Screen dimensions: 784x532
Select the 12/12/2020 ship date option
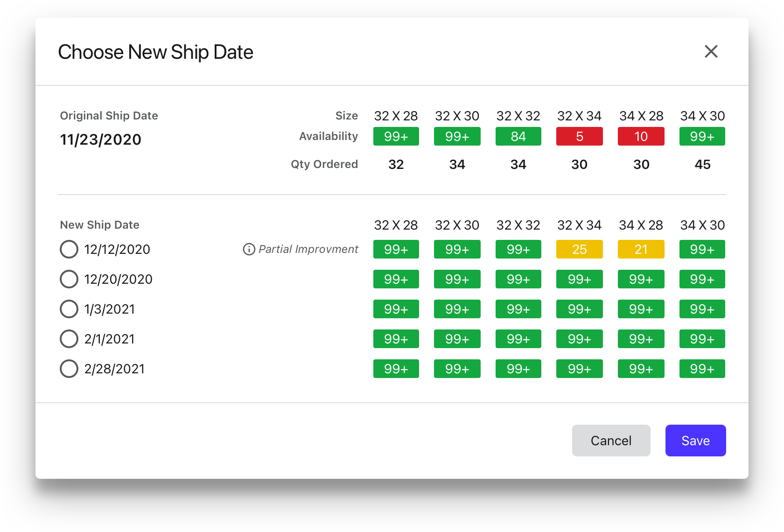(x=69, y=249)
